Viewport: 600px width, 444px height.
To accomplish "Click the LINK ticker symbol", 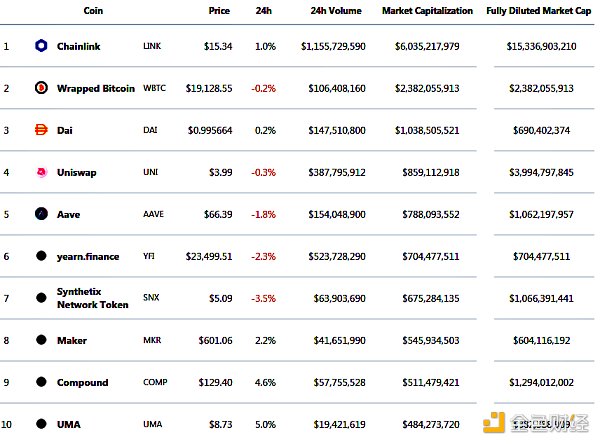I will [x=152, y=46].
